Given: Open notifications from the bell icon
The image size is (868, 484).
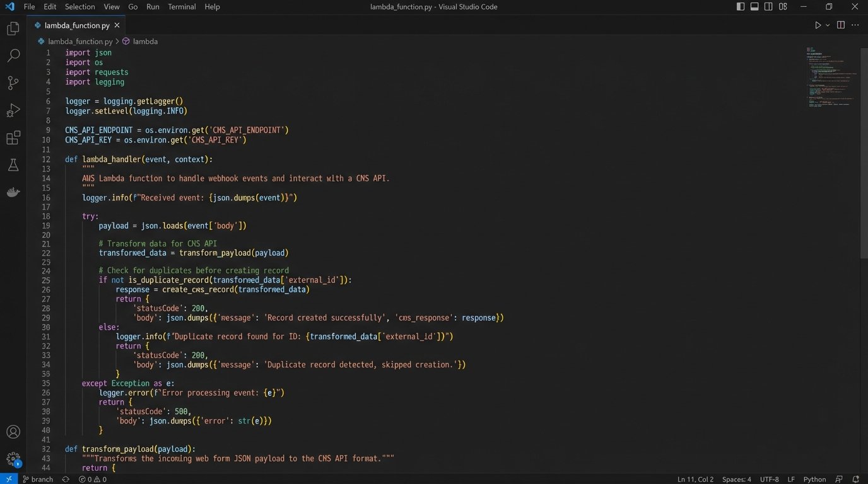Looking at the screenshot, I should (856, 479).
